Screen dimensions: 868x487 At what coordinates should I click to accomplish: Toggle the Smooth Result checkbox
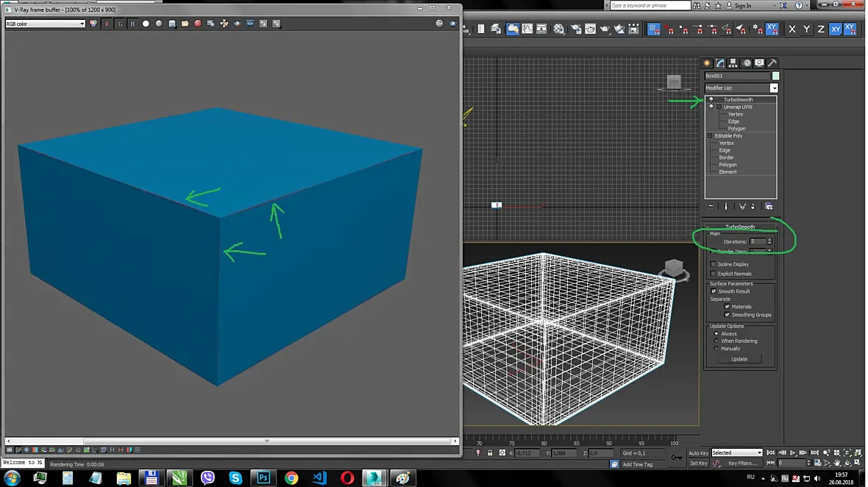pos(714,291)
